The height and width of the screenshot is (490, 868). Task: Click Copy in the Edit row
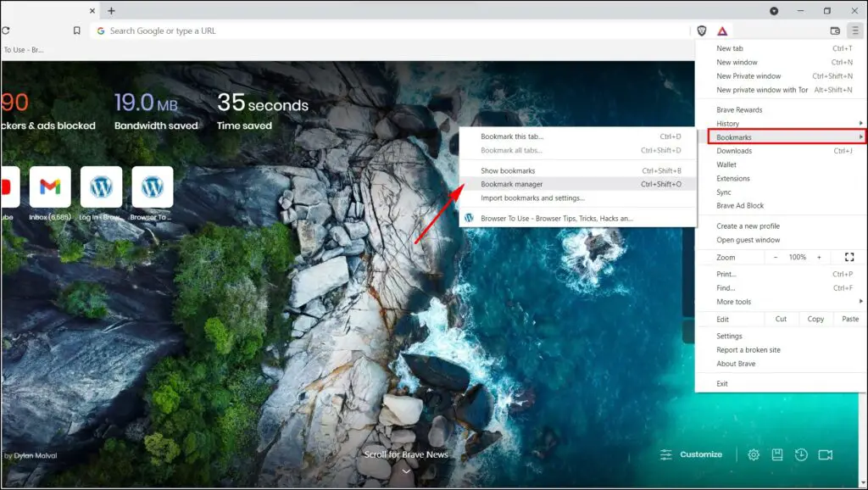(x=815, y=319)
